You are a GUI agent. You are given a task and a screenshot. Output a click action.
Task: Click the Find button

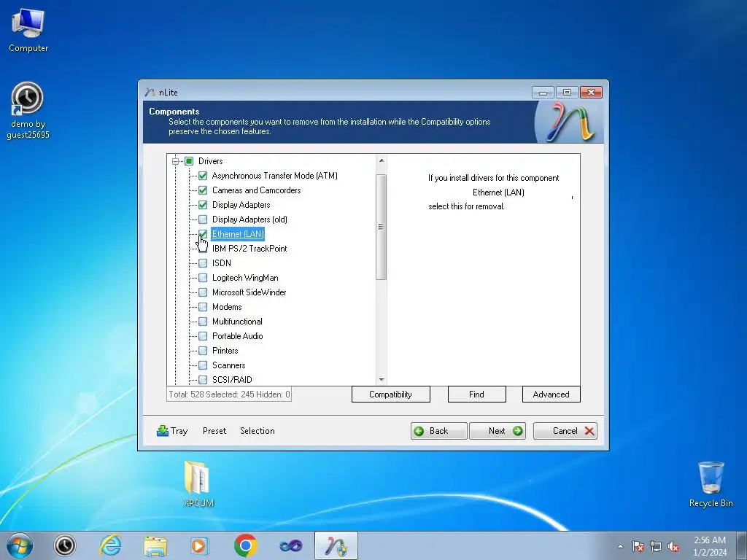click(476, 394)
